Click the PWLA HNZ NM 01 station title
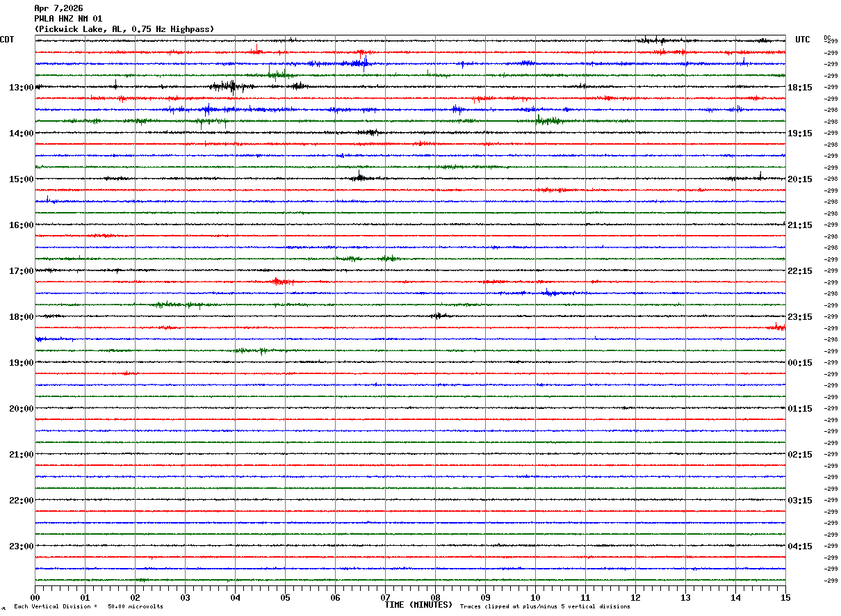The image size is (841, 616). [x=68, y=19]
